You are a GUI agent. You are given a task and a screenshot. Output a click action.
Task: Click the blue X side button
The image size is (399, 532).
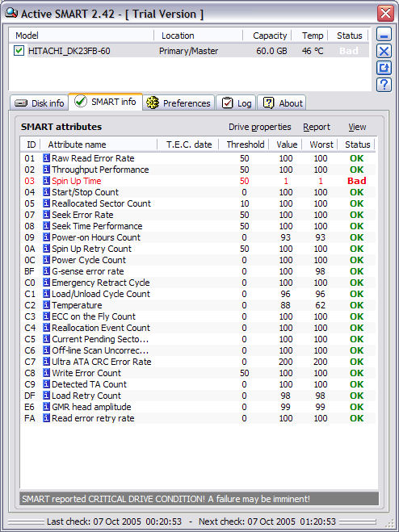pyautogui.click(x=384, y=52)
